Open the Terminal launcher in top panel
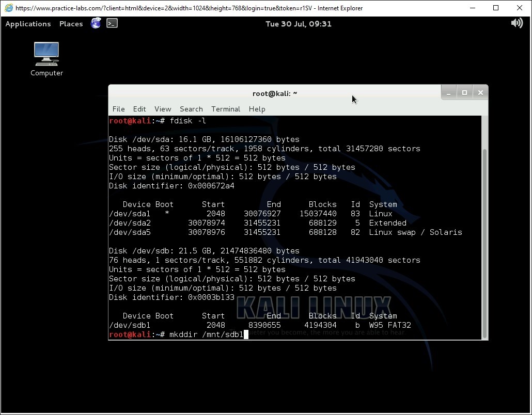This screenshot has height=415, width=532. pyautogui.click(x=112, y=23)
